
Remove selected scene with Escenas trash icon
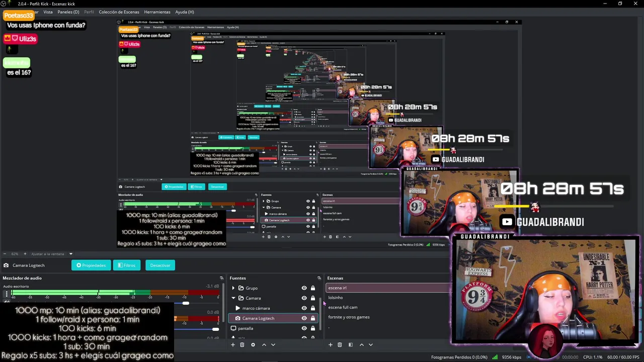pos(340,345)
